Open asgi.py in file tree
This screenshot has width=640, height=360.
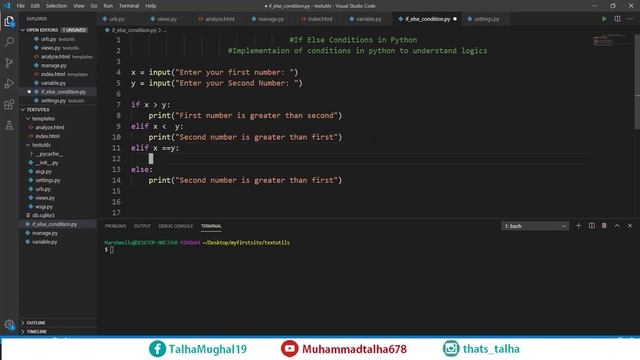point(58,171)
